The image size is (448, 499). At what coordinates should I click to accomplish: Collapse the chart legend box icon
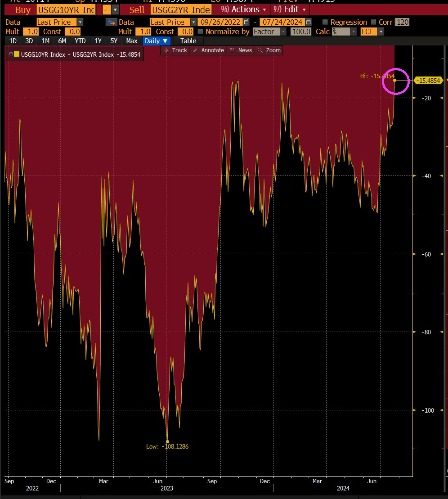point(10,54)
